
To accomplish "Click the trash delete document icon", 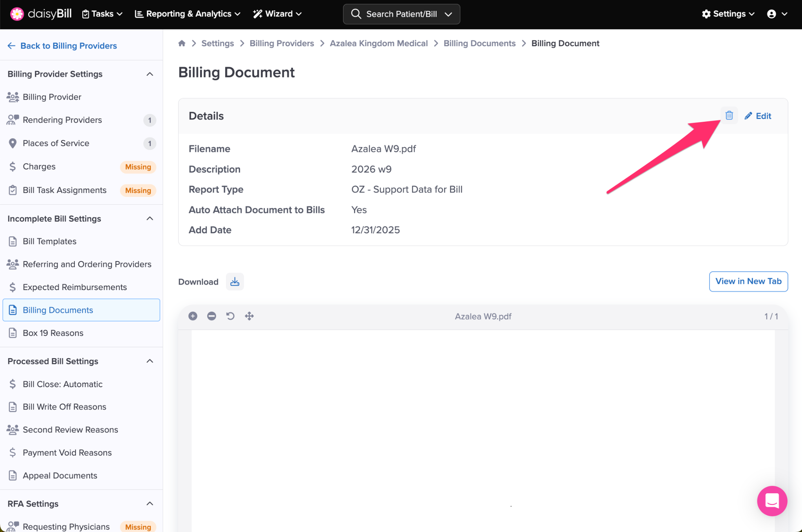I will [729, 115].
